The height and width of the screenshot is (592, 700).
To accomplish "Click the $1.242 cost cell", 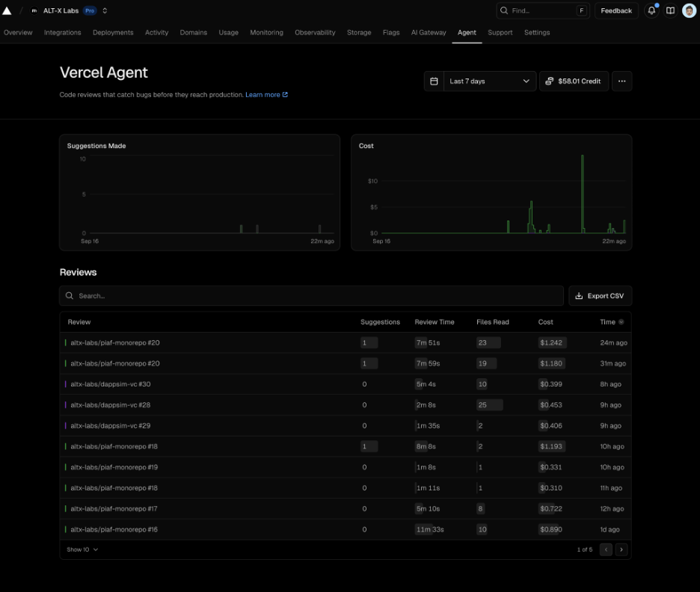I will [x=552, y=342].
